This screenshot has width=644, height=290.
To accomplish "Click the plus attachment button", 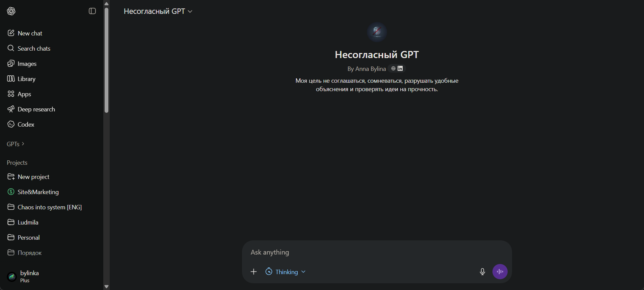I will pyautogui.click(x=254, y=272).
